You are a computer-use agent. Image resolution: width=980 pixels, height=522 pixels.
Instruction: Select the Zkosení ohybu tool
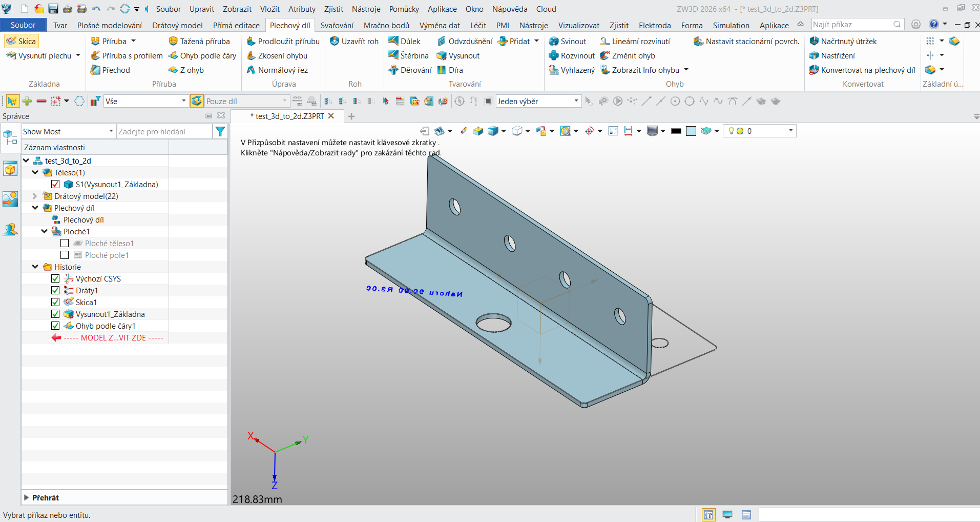pyautogui.click(x=277, y=55)
